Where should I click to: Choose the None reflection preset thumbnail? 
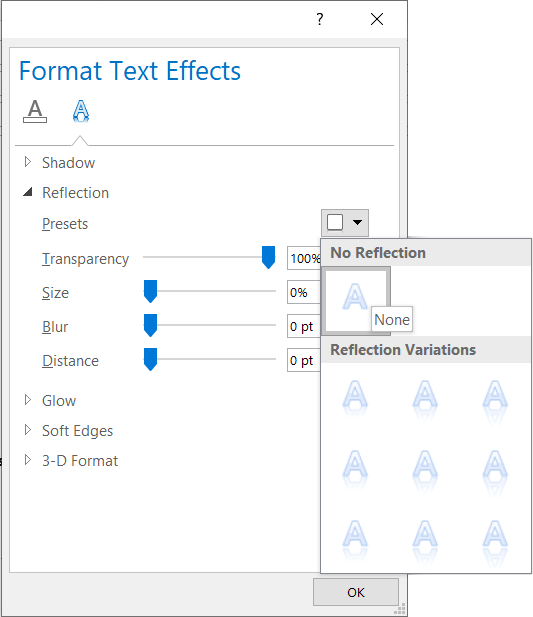tap(356, 301)
